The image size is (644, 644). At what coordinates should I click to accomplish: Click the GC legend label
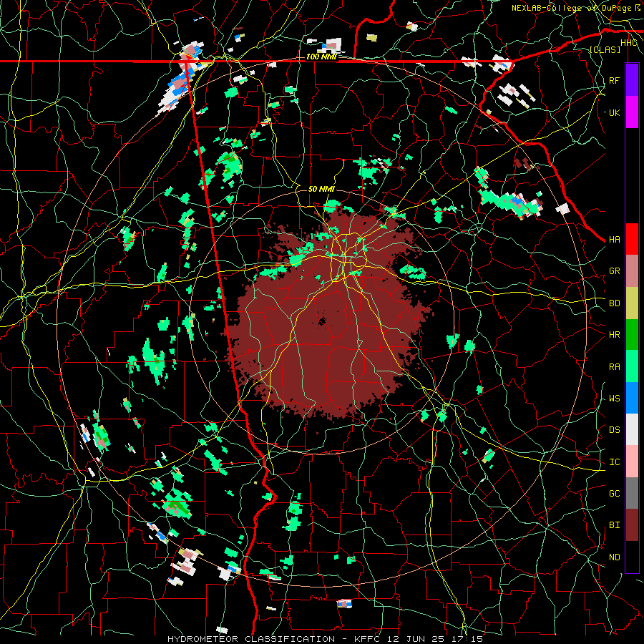click(615, 494)
